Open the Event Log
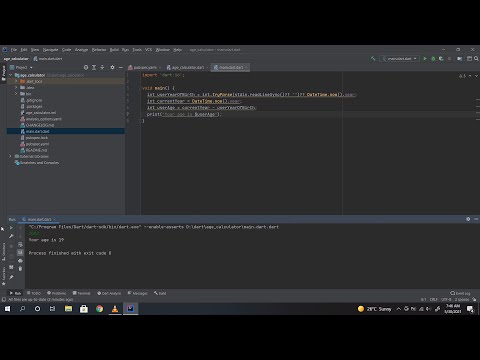This screenshot has height=360, width=480. 460,293
